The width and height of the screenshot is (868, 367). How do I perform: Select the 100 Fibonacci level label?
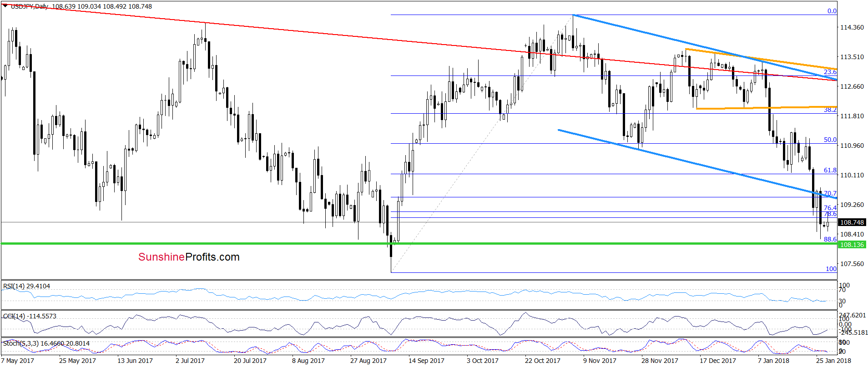pos(831,269)
